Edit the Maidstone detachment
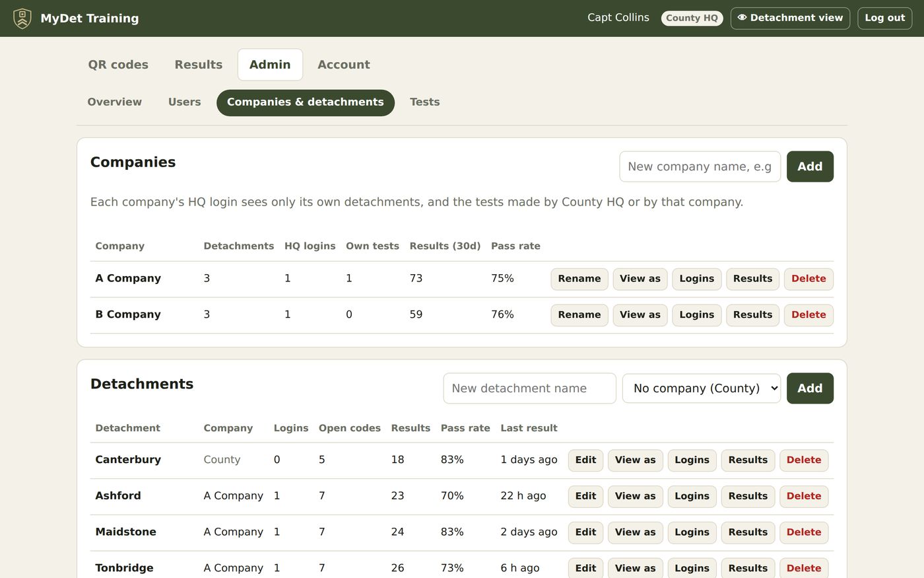 coord(585,532)
